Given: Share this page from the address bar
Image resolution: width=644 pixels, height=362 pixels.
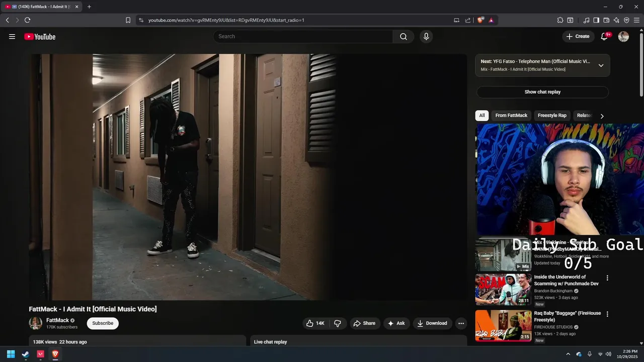Looking at the screenshot, I should click(468, 20).
